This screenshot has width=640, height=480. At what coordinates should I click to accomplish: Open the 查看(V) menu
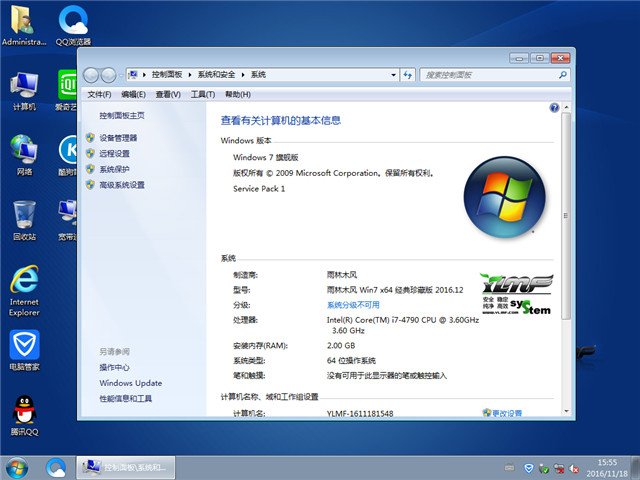(x=168, y=95)
